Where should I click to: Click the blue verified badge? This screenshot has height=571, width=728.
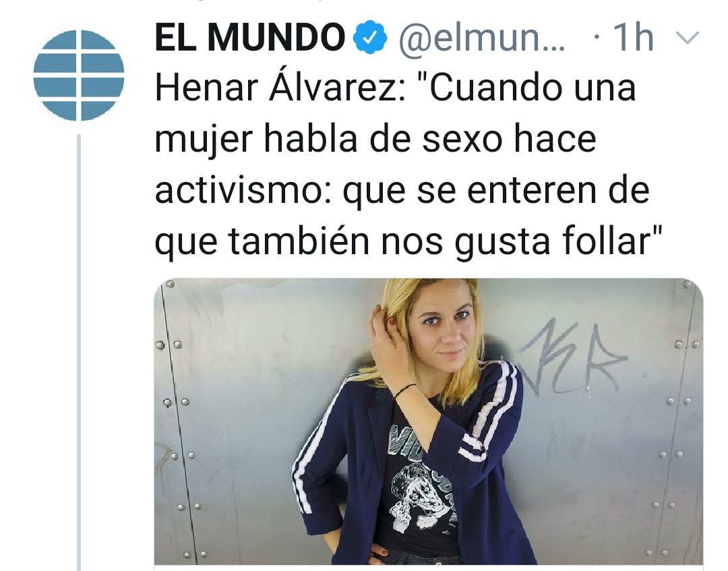pyautogui.click(x=370, y=37)
